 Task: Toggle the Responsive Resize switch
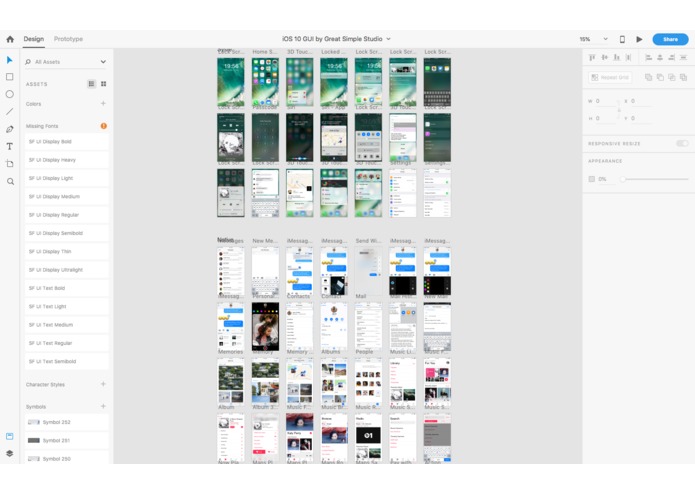[682, 143]
